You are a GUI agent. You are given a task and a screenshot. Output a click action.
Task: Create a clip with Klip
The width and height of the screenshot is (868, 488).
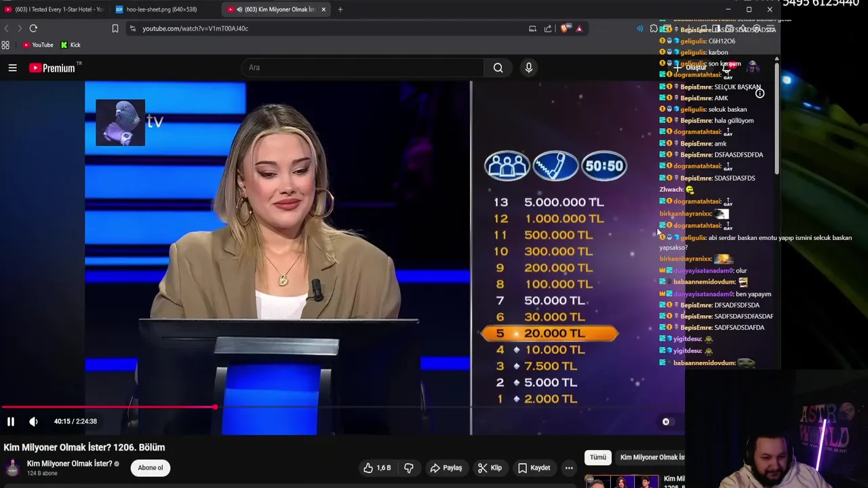tap(490, 468)
